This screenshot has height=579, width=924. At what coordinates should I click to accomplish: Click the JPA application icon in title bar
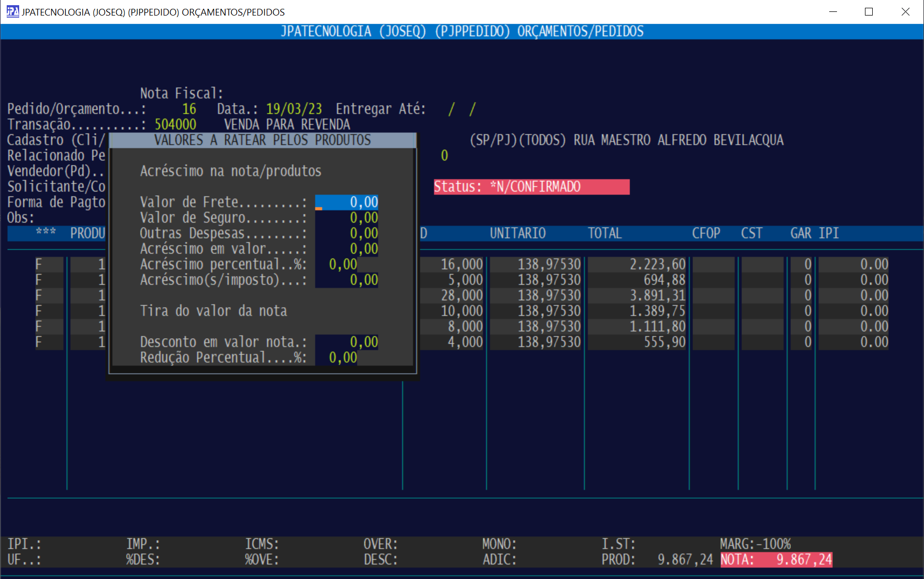12,11
